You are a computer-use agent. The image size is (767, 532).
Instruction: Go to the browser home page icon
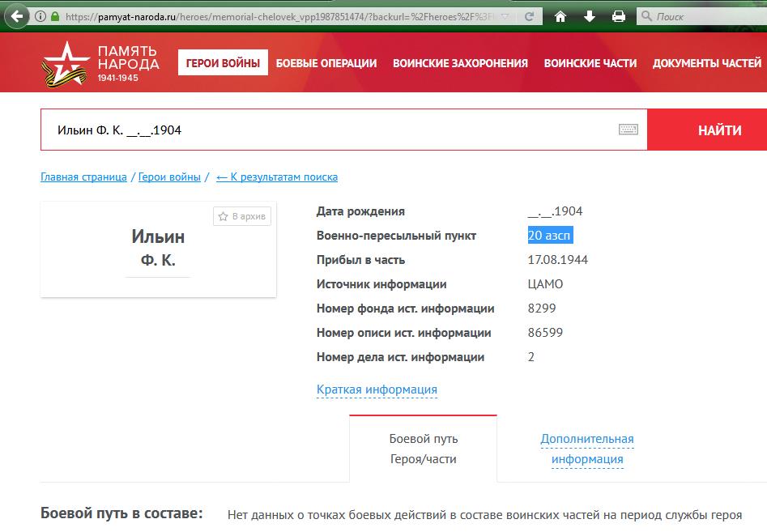point(560,16)
